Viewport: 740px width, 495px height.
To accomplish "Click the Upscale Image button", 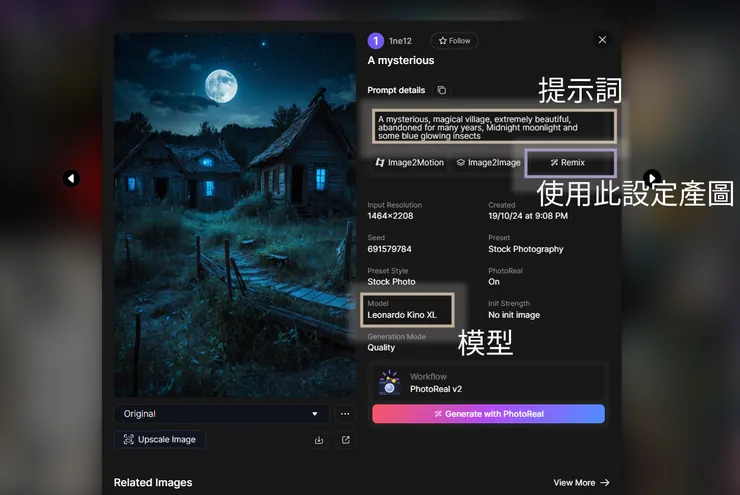I will click(160, 439).
